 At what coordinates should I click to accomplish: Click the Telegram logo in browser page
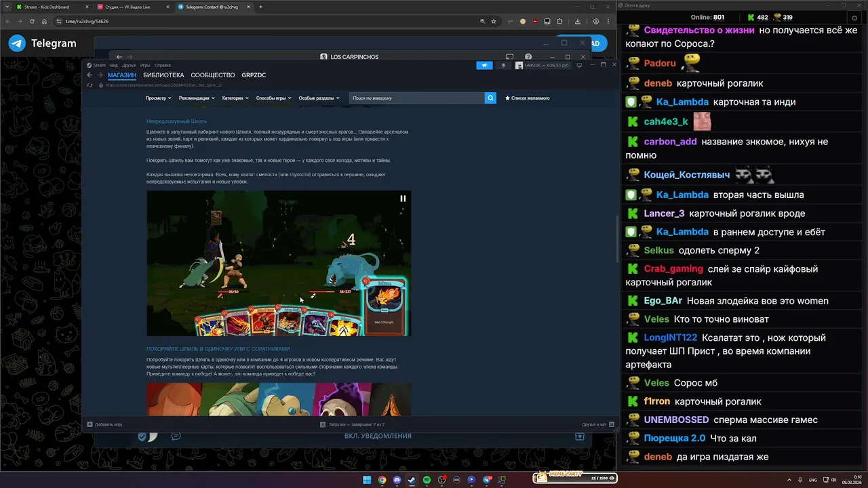(x=18, y=43)
